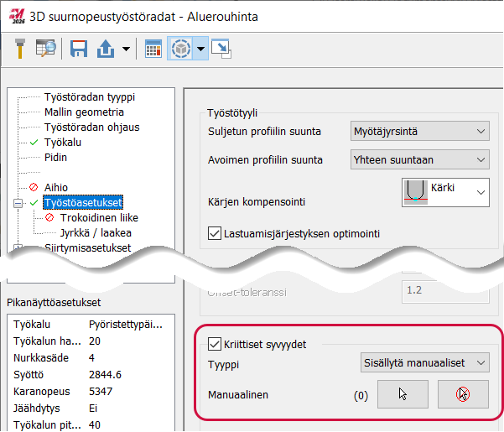Click the Mastercam 2026 logo in title bar
The width and height of the screenshot is (504, 432).
tap(17, 16)
